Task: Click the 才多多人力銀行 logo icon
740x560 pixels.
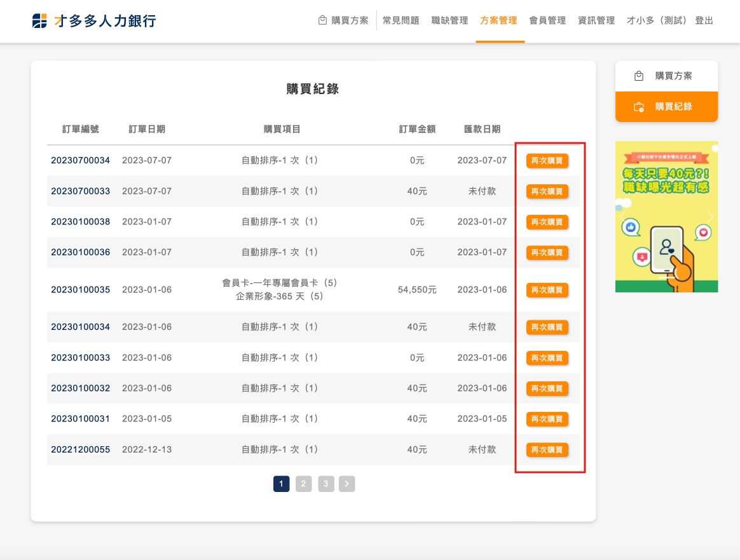Action: (x=39, y=21)
